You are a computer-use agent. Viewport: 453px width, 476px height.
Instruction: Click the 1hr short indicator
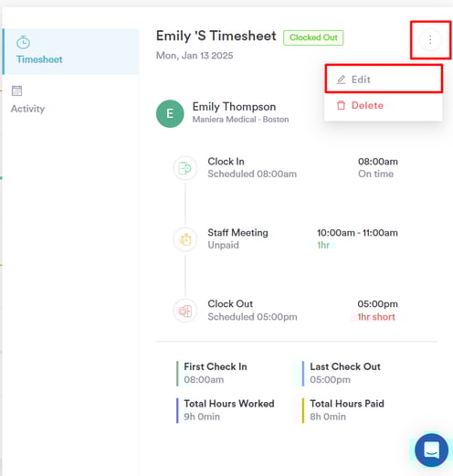click(376, 317)
